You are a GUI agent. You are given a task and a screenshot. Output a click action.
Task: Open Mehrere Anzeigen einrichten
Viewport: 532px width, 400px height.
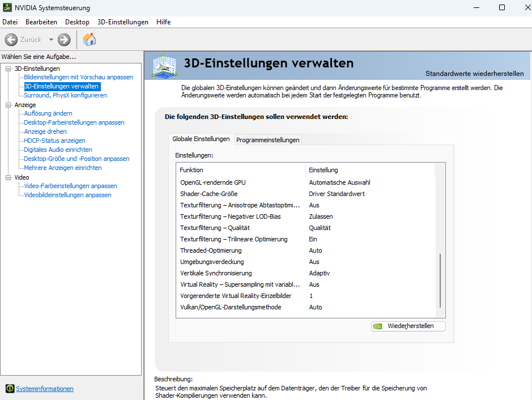pos(62,168)
